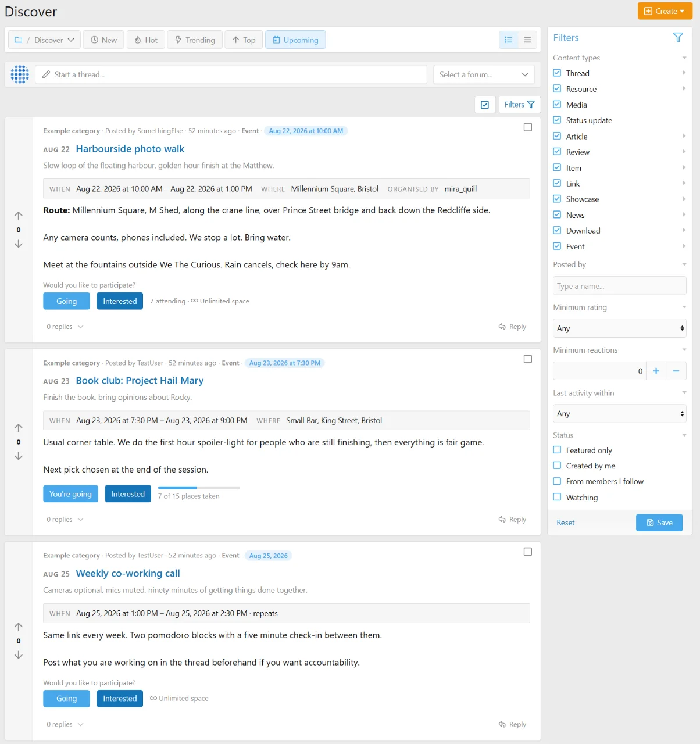
Task: Reset the filters
Action: tap(565, 523)
